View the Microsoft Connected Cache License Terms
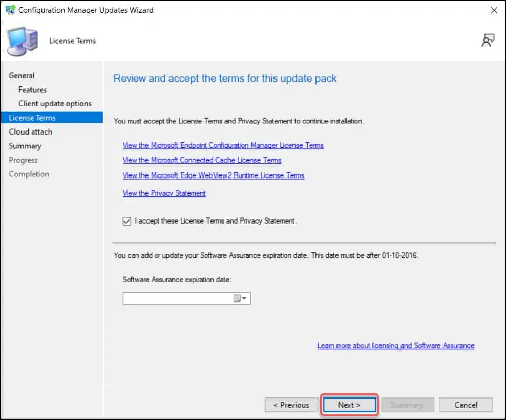 coord(202,160)
